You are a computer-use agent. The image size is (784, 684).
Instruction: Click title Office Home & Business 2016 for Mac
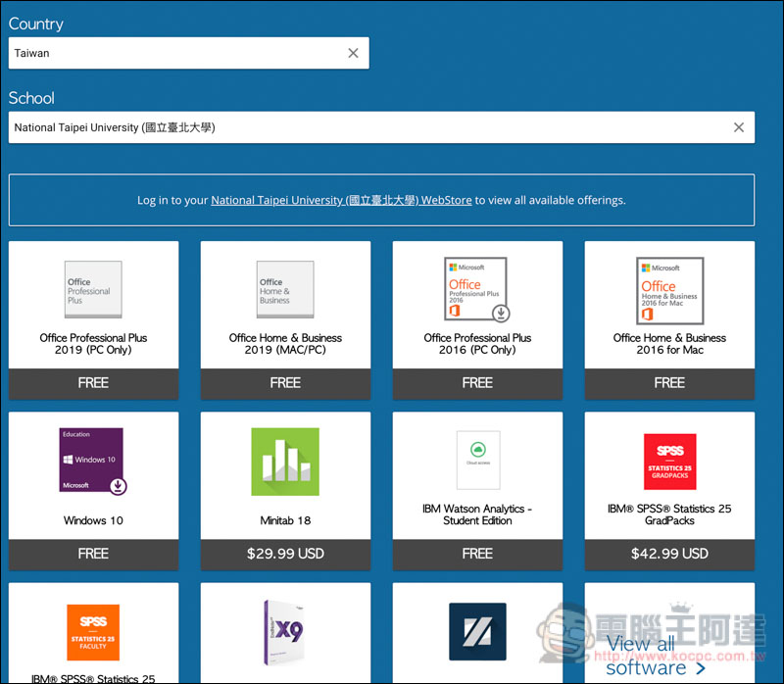pos(669,344)
